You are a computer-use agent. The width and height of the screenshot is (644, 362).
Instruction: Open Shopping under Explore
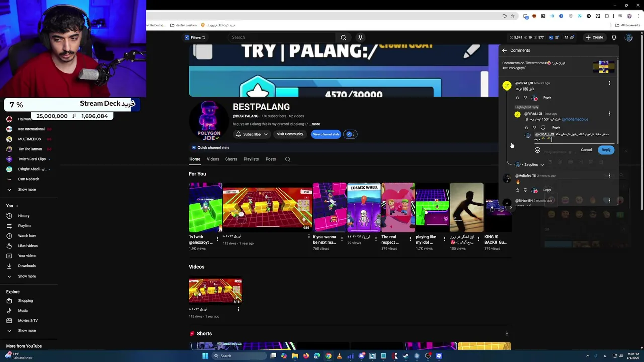pyautogui.click(x=25, y=301)
